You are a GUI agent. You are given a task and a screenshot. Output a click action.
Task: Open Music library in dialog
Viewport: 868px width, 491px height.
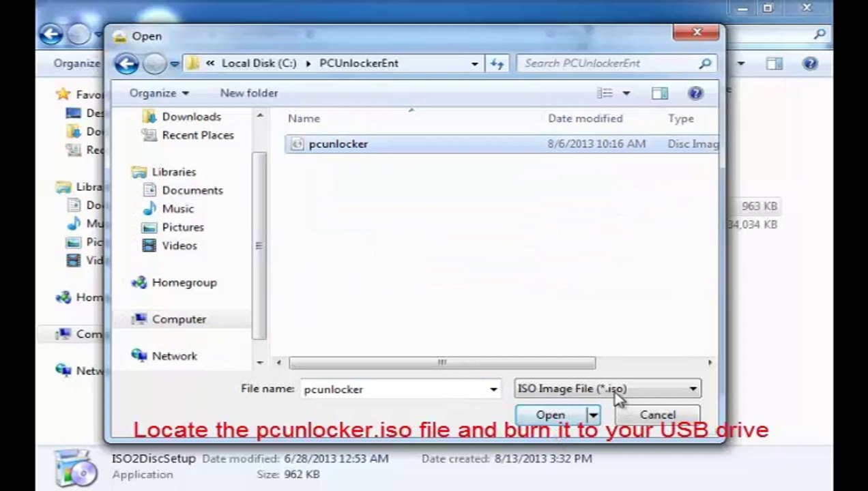177,209
